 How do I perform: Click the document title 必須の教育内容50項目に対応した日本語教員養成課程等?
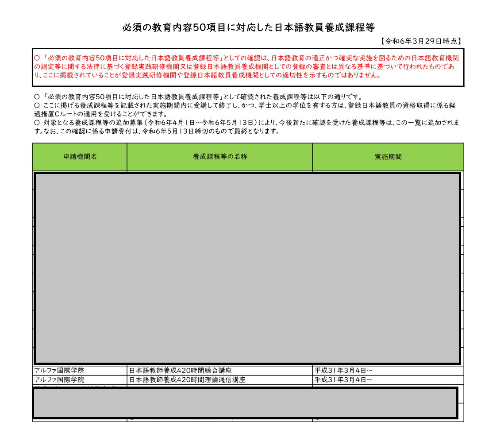coord(249,27)
